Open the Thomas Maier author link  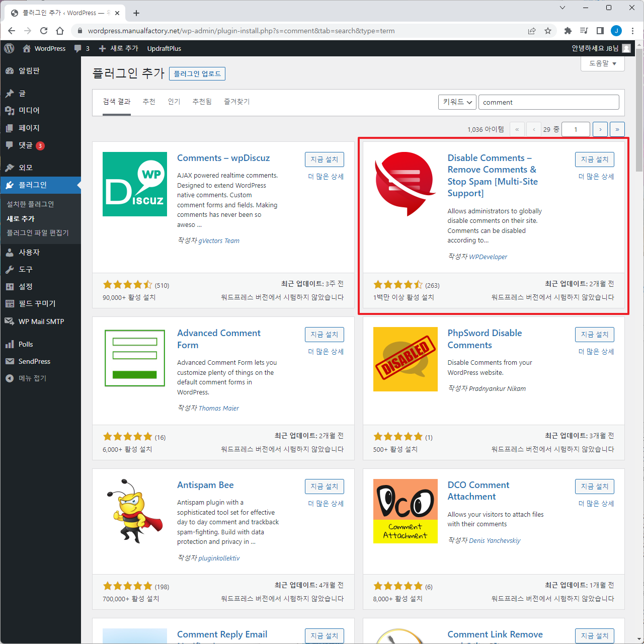coord(218,408)
